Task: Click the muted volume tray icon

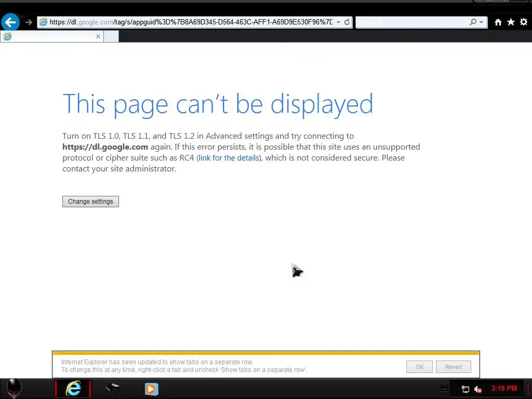Action: point(478,389)
